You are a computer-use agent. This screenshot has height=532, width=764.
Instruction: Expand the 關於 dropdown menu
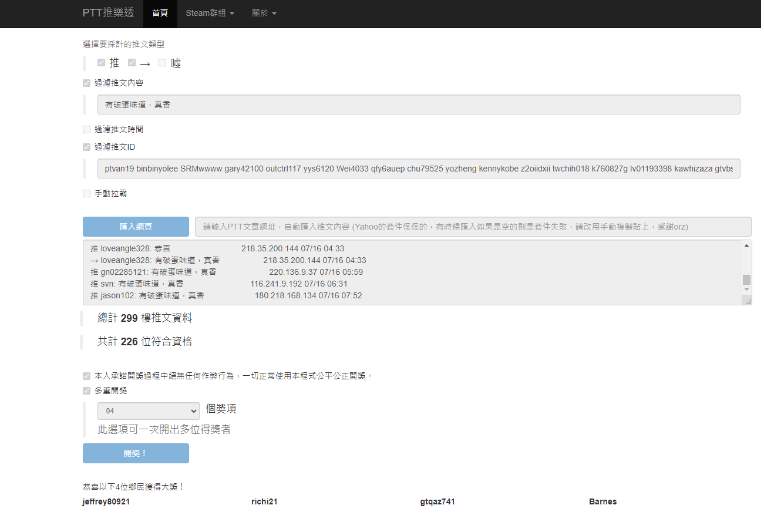(x=264, y=14)
